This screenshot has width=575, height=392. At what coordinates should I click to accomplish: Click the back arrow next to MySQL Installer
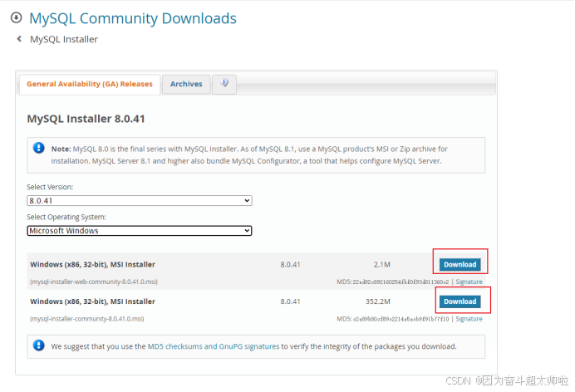(x=19, y=38)
